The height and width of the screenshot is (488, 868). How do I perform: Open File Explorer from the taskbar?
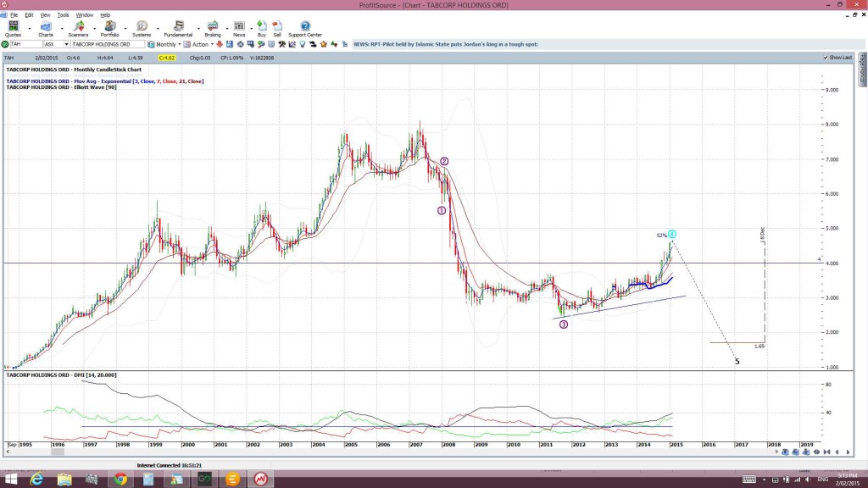pos(64,480)
